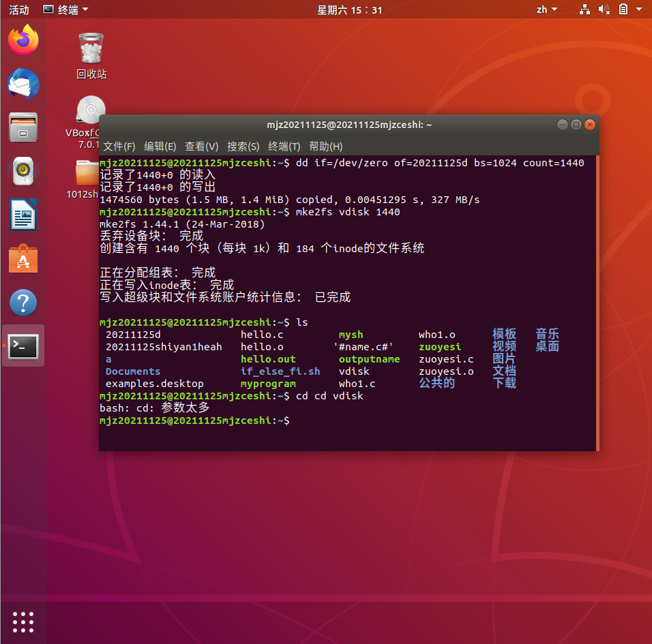
Task: Maximize the terminal window
Action: click(x=576, y=125)
